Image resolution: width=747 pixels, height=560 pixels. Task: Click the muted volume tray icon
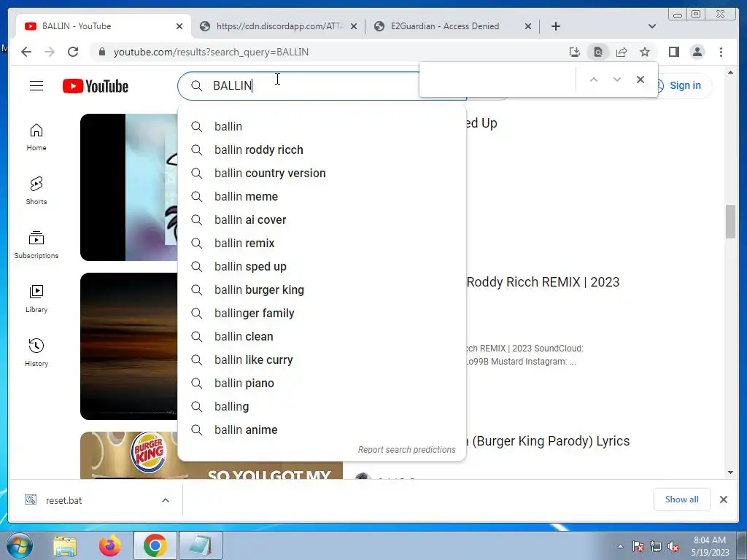click(673, 547)
